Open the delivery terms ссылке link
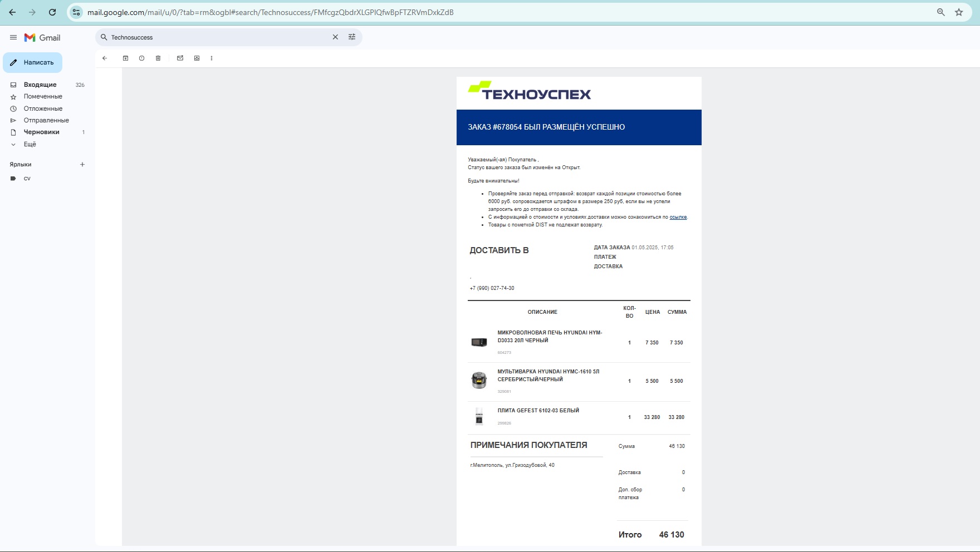 coord(678,217)
